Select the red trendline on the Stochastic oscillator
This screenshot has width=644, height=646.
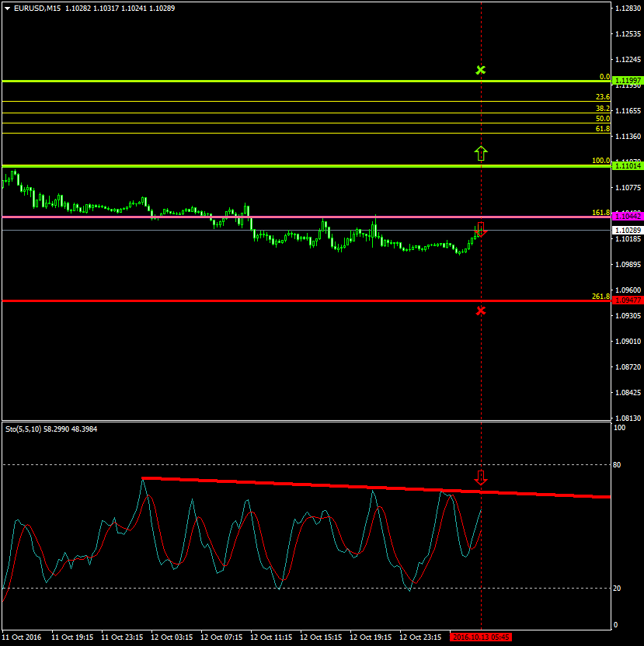point(311,484)
